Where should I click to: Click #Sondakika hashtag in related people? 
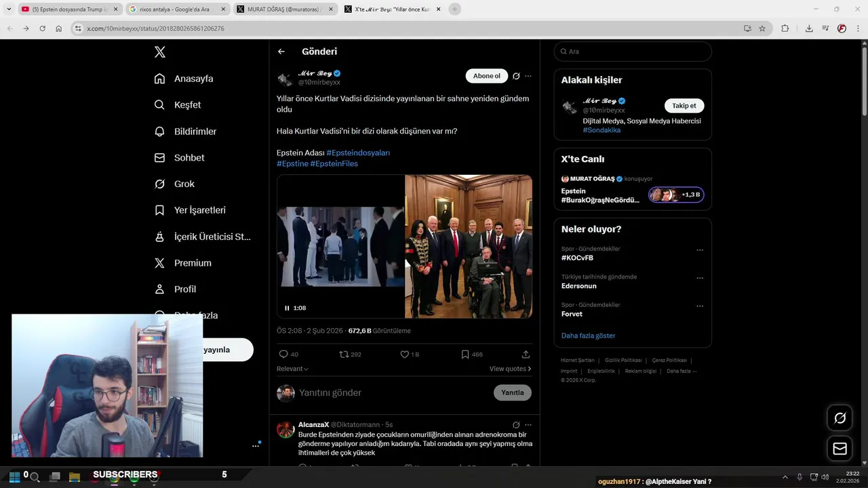(x=601, y=130)
